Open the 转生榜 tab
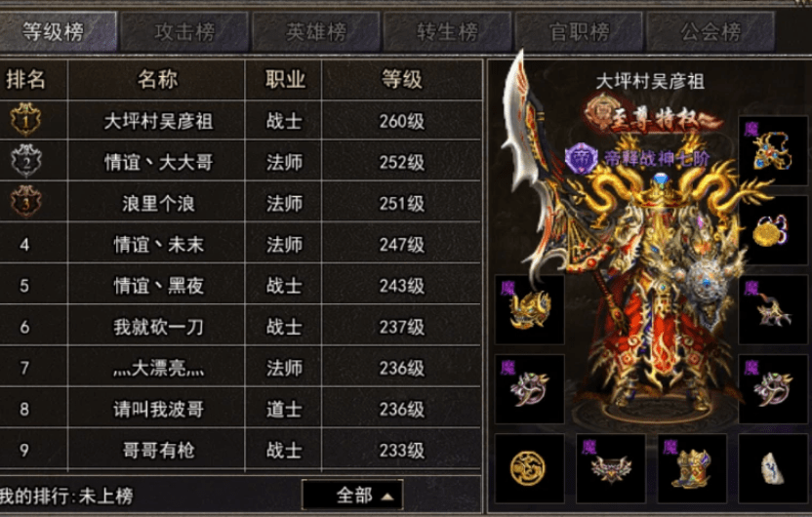 click(x=447, y=32)
